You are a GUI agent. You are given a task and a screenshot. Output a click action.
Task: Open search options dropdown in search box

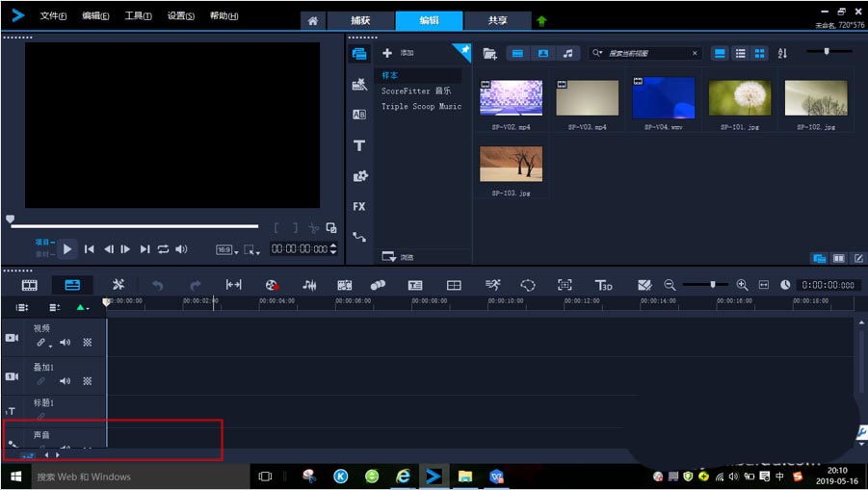click(x=598, y=53)
